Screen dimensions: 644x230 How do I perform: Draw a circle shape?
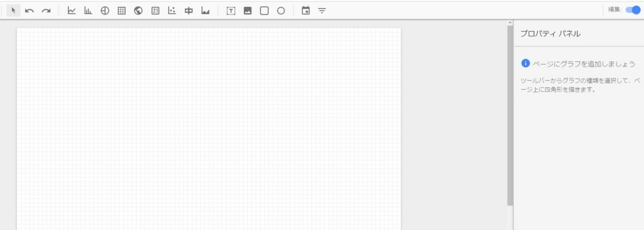[x=281, y=11]
